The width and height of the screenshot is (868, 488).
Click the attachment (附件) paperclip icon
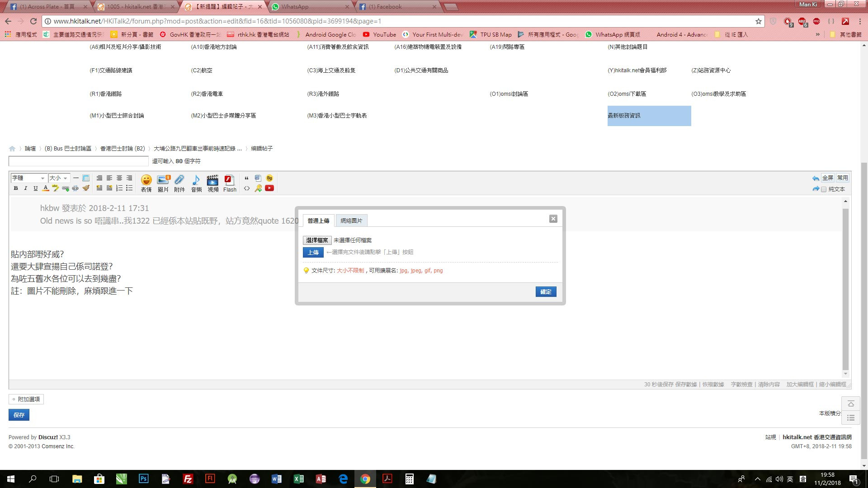(179, 181)
